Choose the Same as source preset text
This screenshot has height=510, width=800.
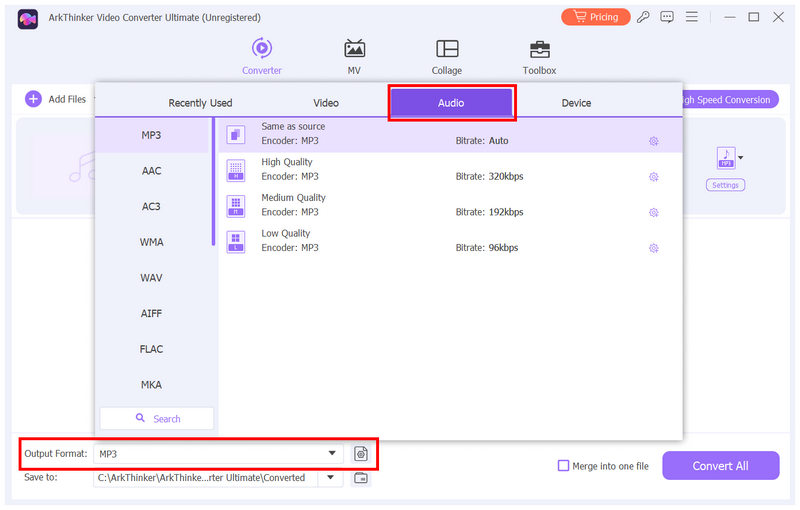pos(293,126)
